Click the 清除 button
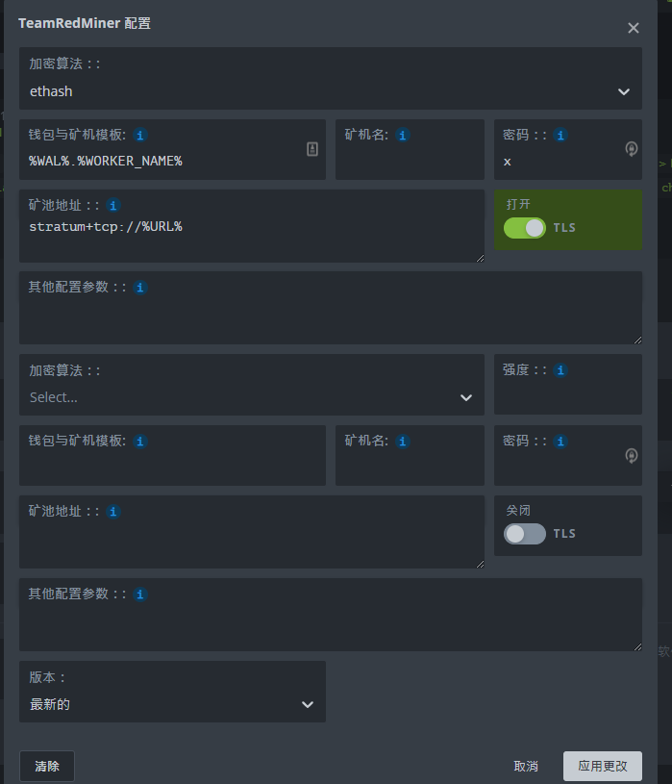The image size is (672, 784). pos(47,766)
